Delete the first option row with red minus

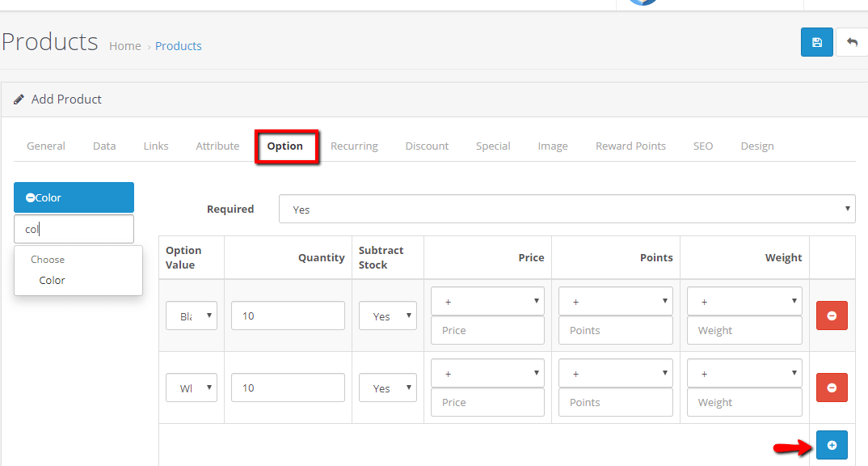point(832,316)
